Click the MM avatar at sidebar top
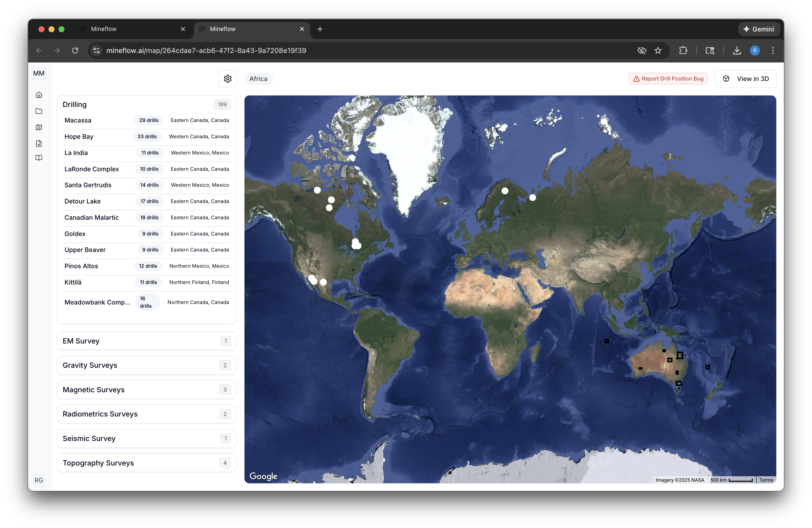The height and width of the screenshot is (528, 812). 38,73
